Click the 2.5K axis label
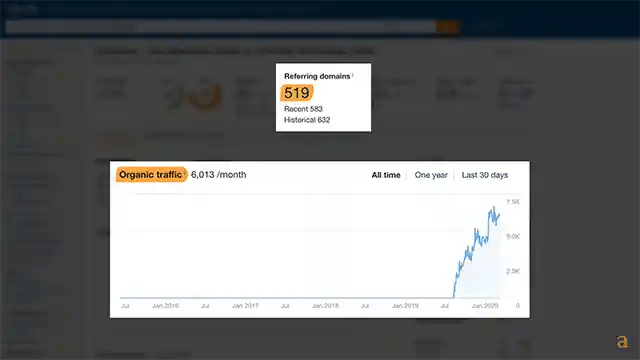This screenshot has width=640, height=360. point(513,271)
